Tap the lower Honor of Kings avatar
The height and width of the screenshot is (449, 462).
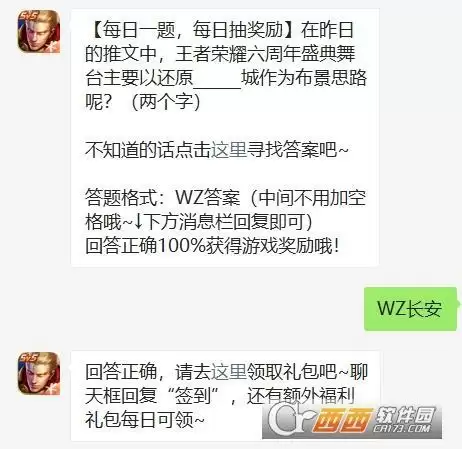click(39, 373)
